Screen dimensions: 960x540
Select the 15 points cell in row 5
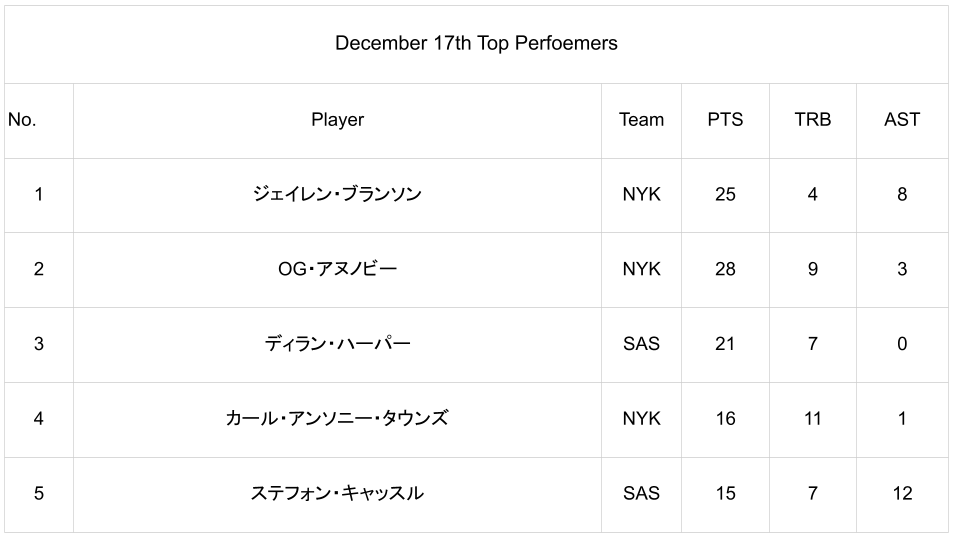[725, 493]
